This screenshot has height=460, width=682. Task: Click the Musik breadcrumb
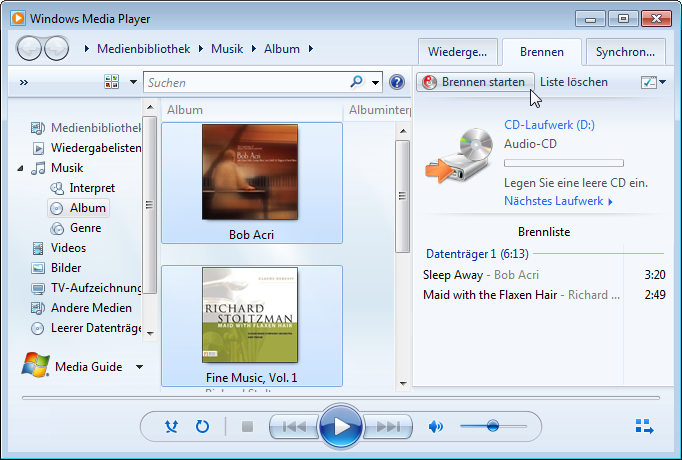(x=227, y=49)
